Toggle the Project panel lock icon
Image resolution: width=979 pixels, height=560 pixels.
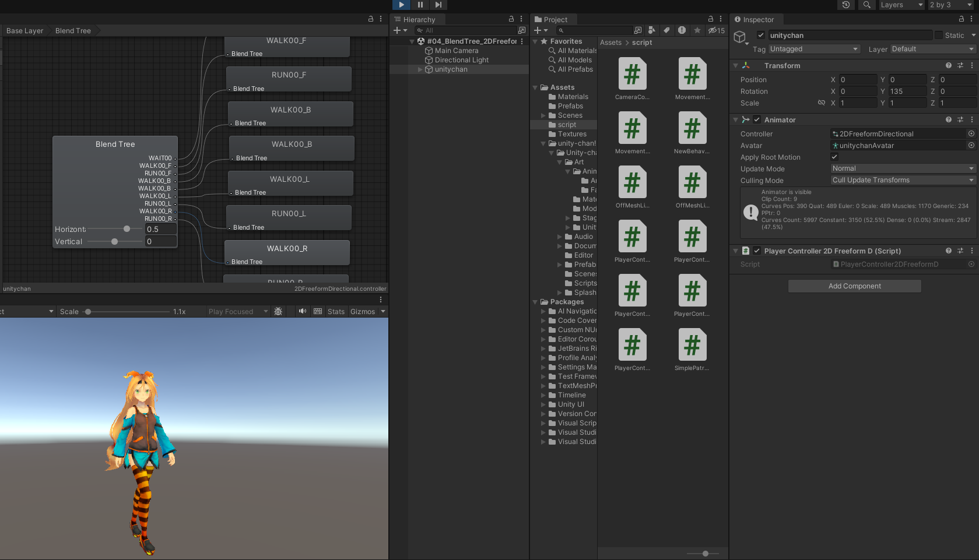(x=711, y=19)
